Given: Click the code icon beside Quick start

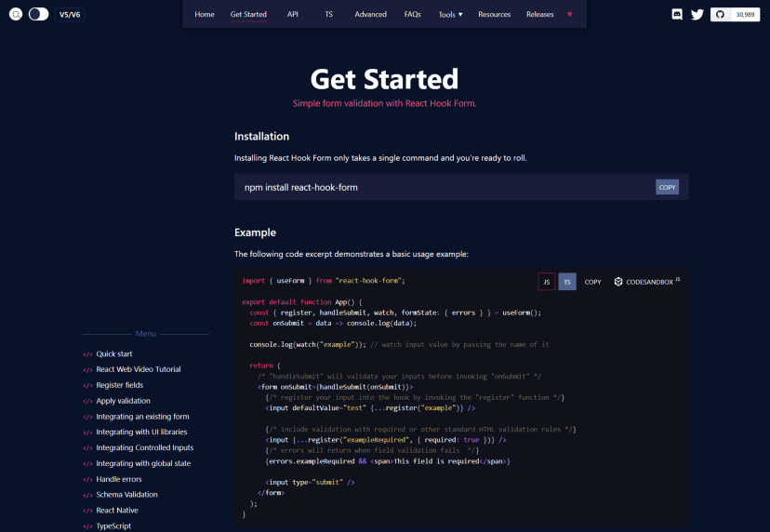Looking at the screenshot, I should [88, 354].
